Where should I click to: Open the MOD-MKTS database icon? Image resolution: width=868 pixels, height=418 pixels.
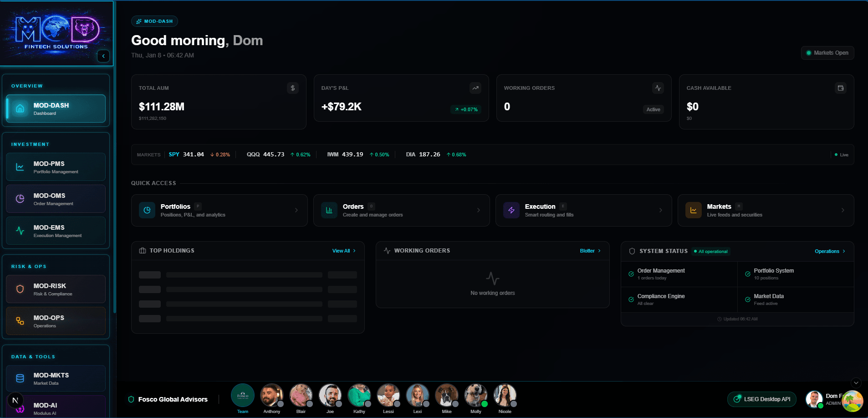pos(20,378)
